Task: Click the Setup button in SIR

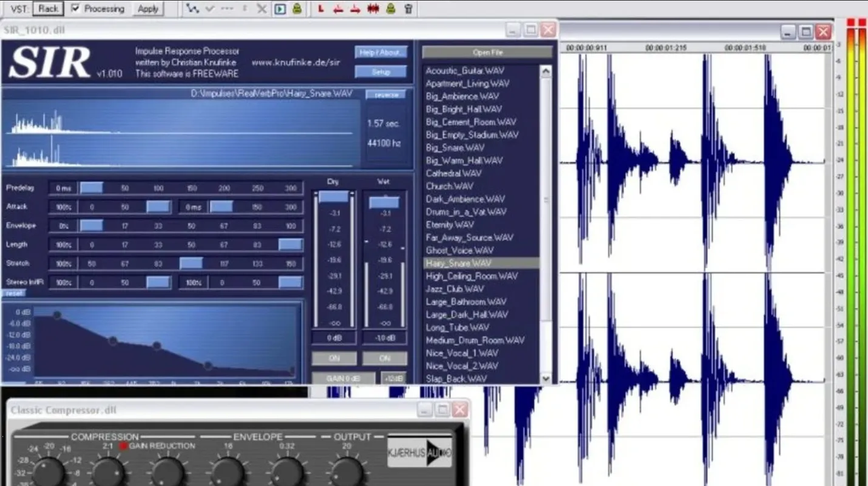Action: click(380, 71)
